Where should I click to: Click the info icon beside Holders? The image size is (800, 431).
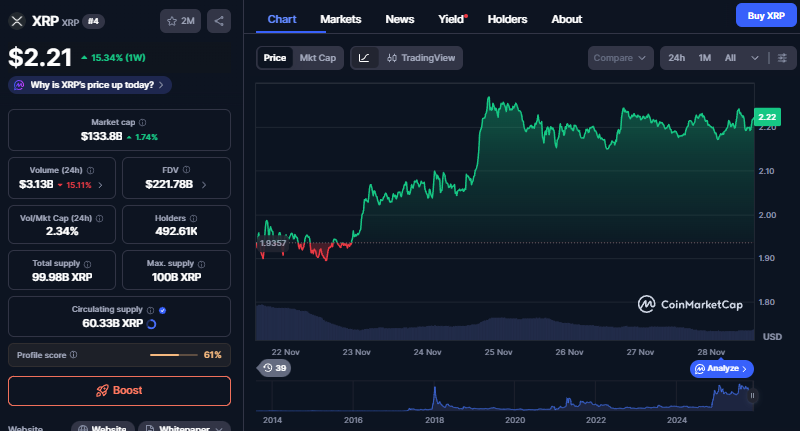193,218
